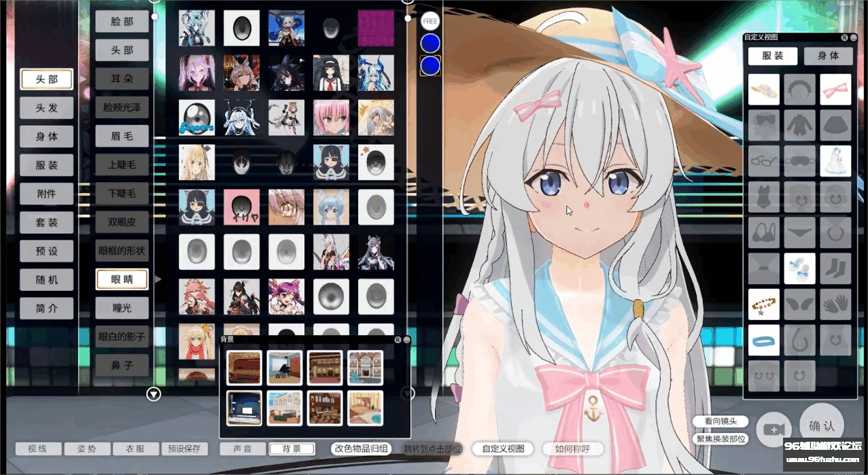868x475 pixels.
Task: Select the blue wristband accessory icon
Action: 763,340
